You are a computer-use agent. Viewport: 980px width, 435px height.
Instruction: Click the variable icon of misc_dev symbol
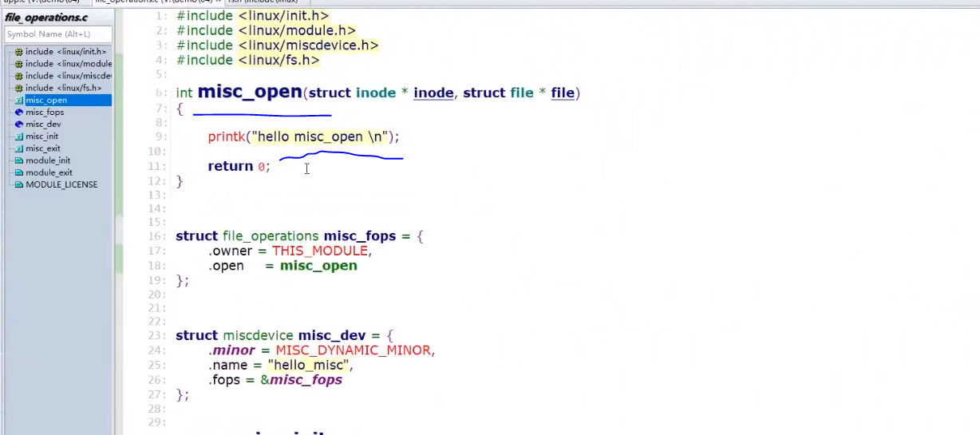(18, 124)
